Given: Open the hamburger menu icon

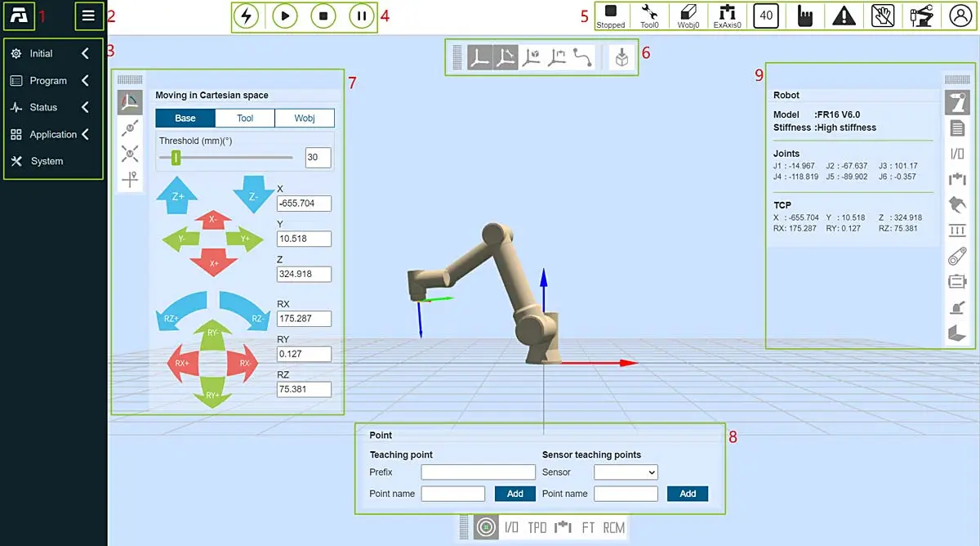Looking at the screenshot, I should (x=88, y=16).
